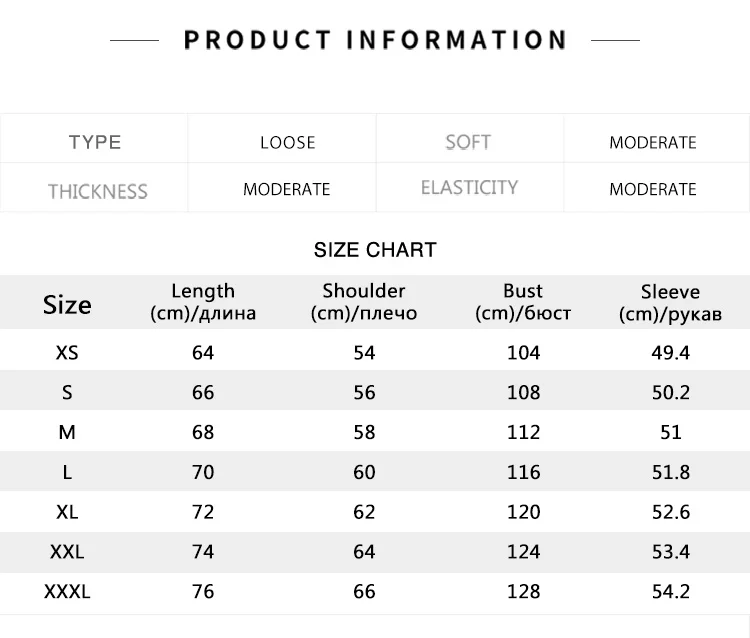The image size is (750, 638).
Task: Select the Shoulder (cm) column header
Action: click(x=364, y=302)
